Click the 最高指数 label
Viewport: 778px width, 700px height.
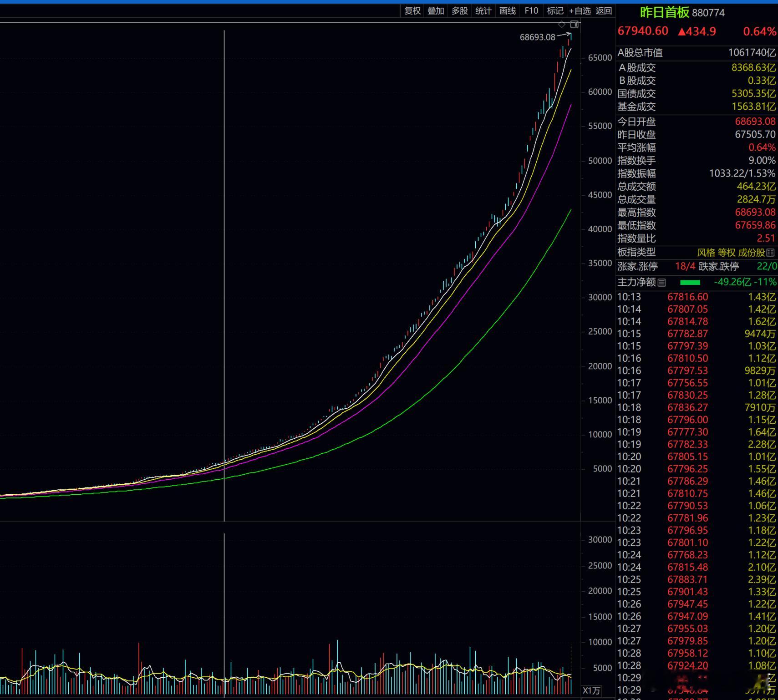coord(636,213)
